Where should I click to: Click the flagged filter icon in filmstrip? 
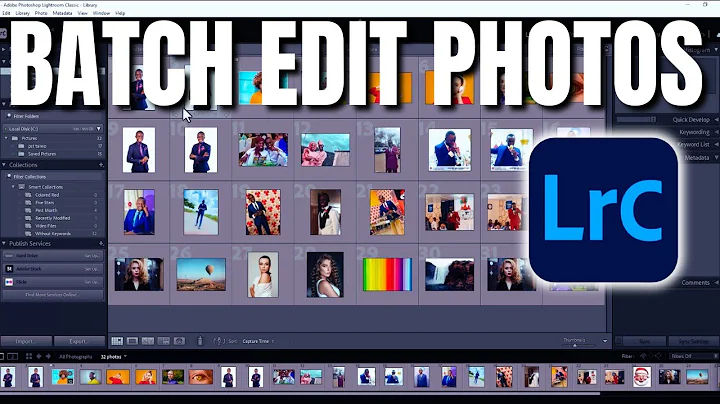tap(643, 356)
